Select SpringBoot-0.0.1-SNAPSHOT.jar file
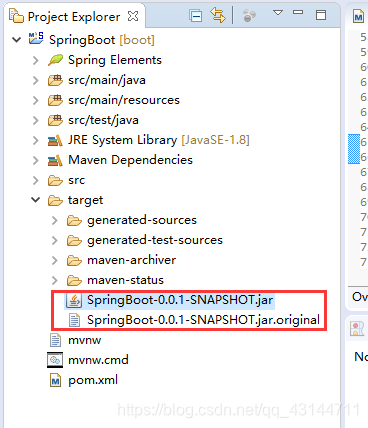This screenshot has width=368, height=428. [180, 300]
